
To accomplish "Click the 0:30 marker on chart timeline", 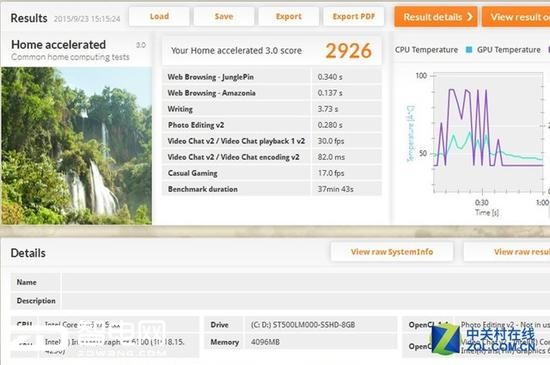I will (x=482, y=202).
